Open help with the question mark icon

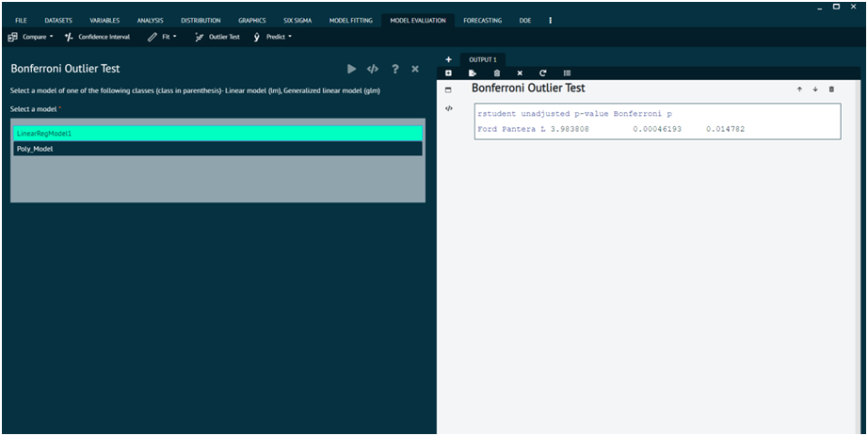394,69
